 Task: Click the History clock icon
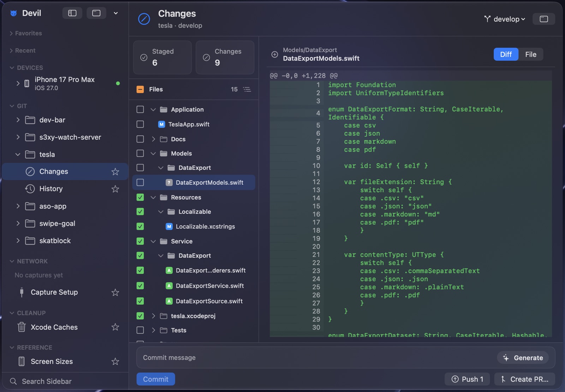coord(30,189)
